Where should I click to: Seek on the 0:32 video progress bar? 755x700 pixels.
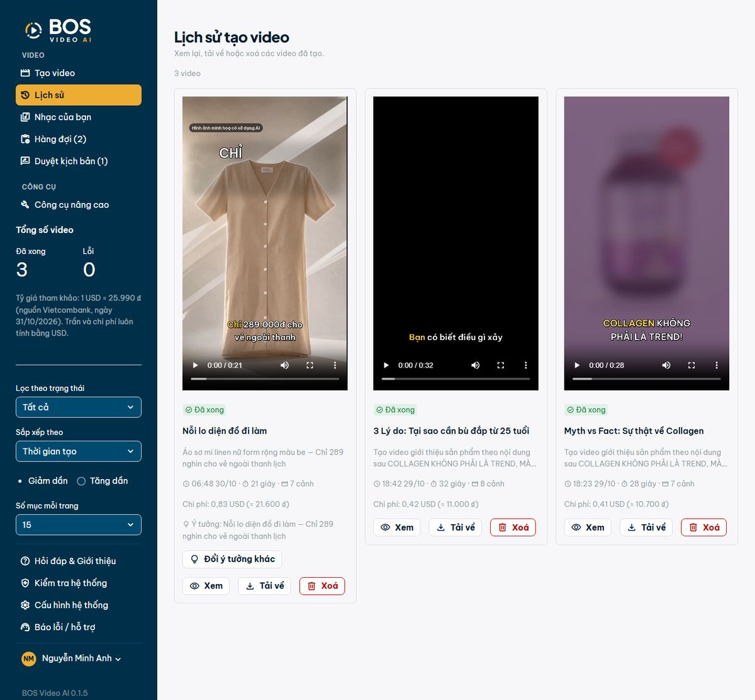click(x=456, y=379)
